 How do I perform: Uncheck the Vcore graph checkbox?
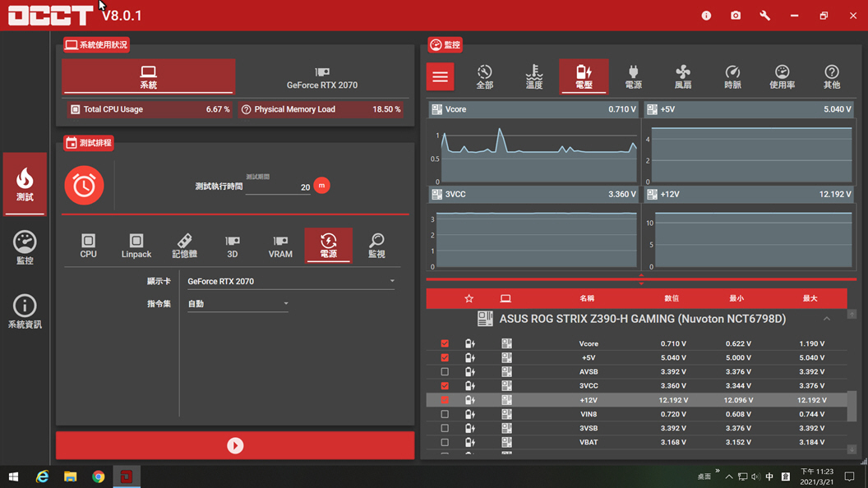pyautogui.click(x=445, y=343)
